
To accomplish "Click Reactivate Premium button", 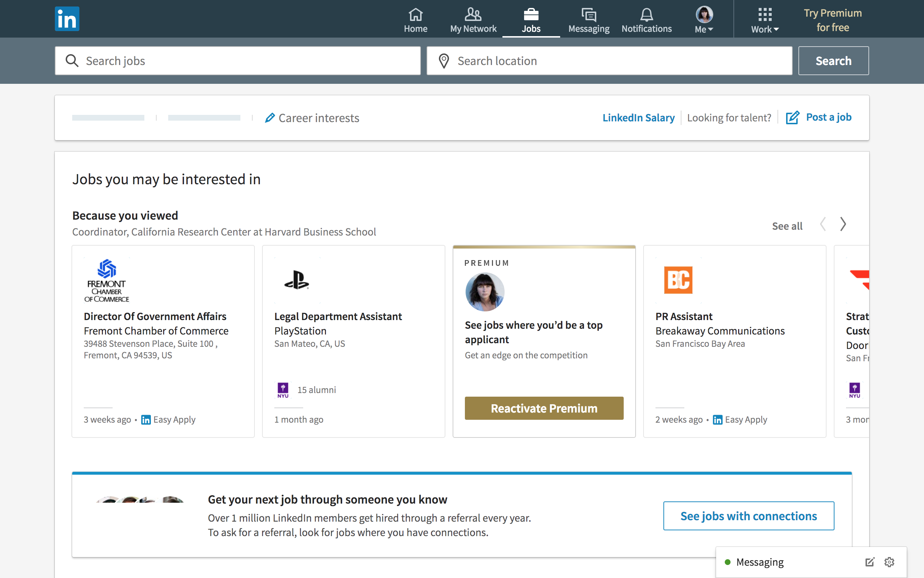I will click(544, 408).
